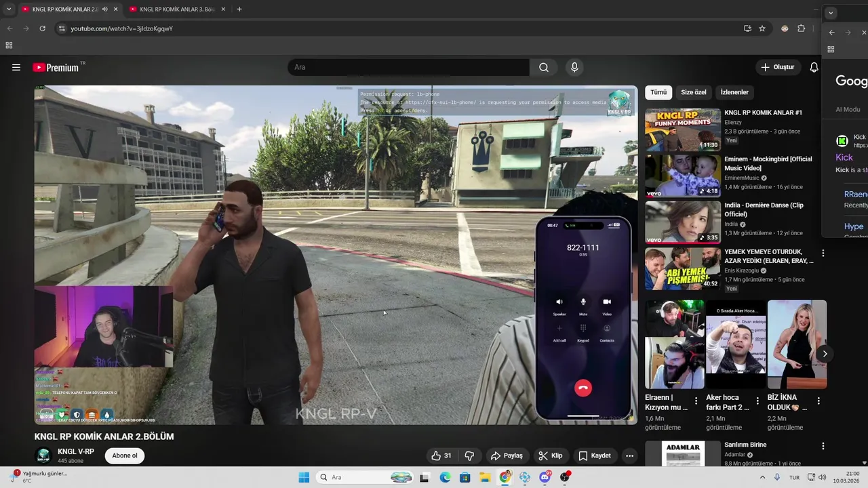Show hidden system tray icons

point(762,477)
